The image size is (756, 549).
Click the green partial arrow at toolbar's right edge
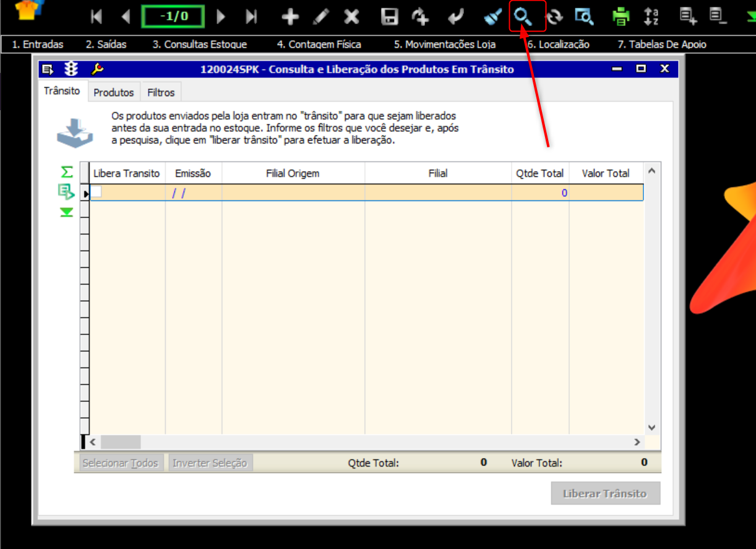(x=750, y=17)
